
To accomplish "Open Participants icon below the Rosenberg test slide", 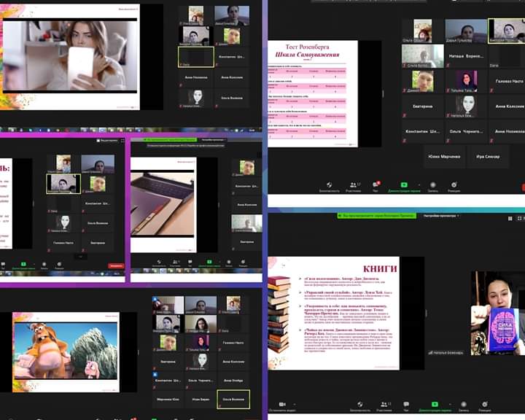I will [x=354, y=186].
